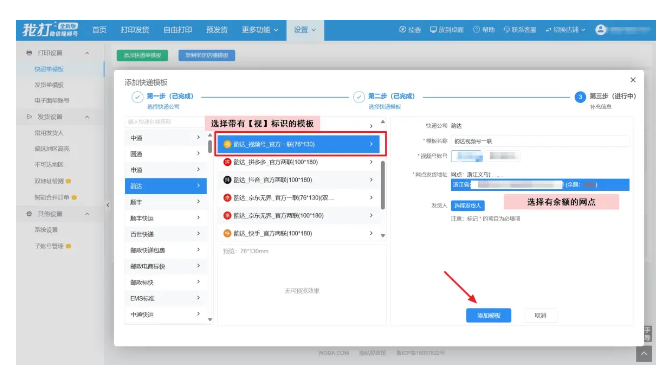Image resolution: width=667 pixels, height=372 pixels.
Task: Click the headset customer service icon
Action: 507,30
